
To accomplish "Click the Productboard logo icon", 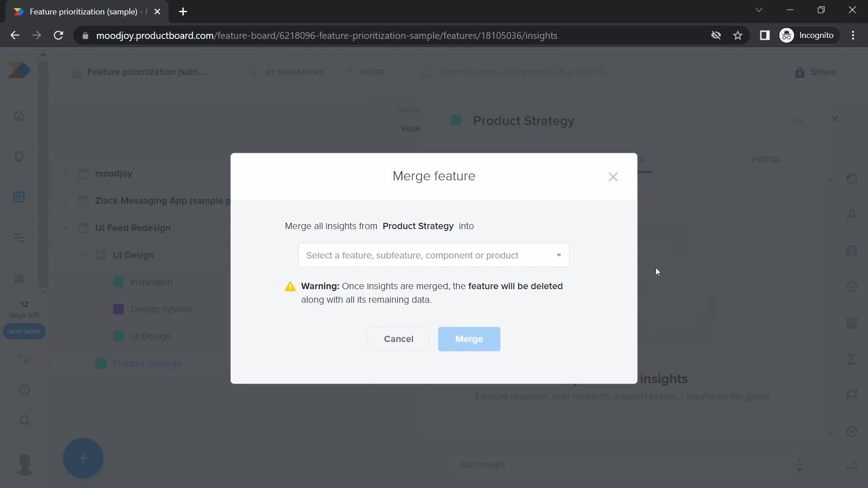I will click(x=19, y=70).
